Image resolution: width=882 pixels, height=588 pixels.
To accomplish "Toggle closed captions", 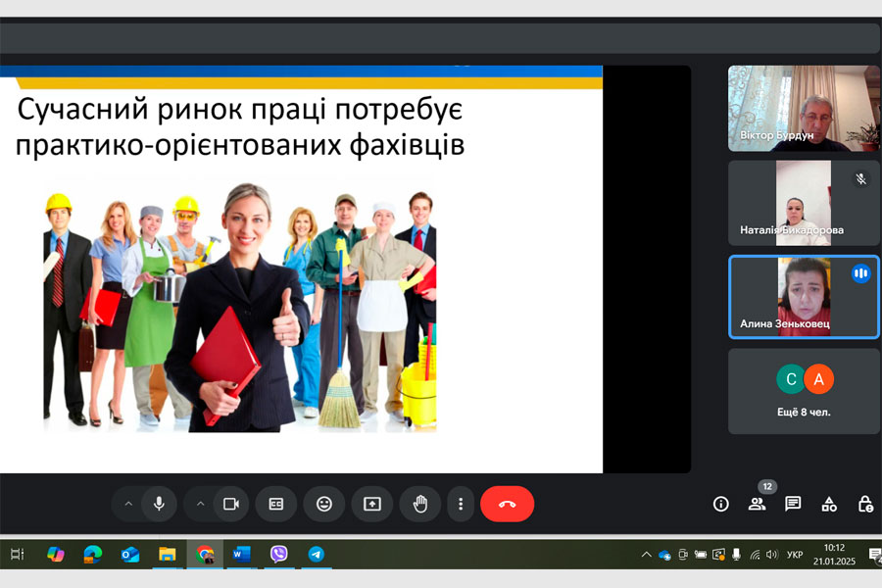I will pos(276,504).
